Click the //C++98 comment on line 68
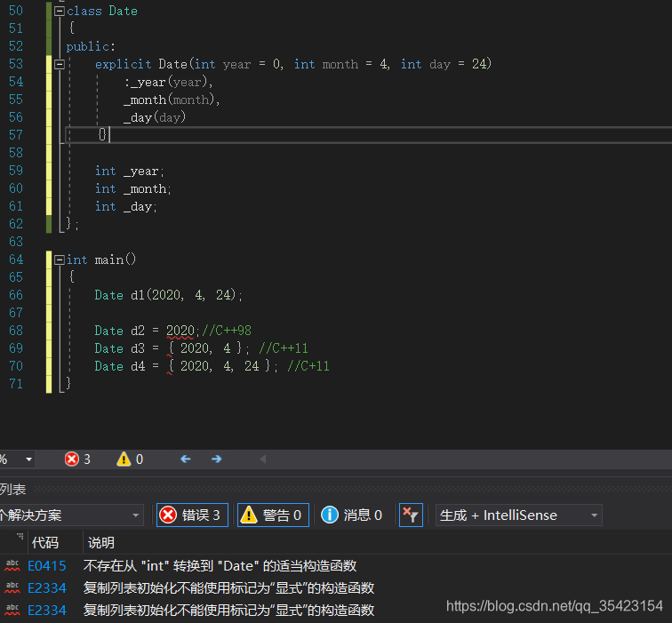The height and width of the screenshot is (623, 672). (x=227, y=331)
